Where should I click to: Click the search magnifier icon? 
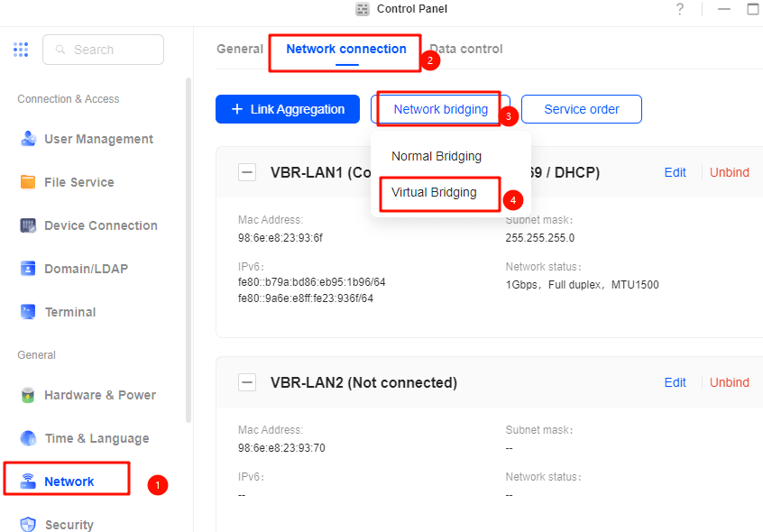coord(60,50)
